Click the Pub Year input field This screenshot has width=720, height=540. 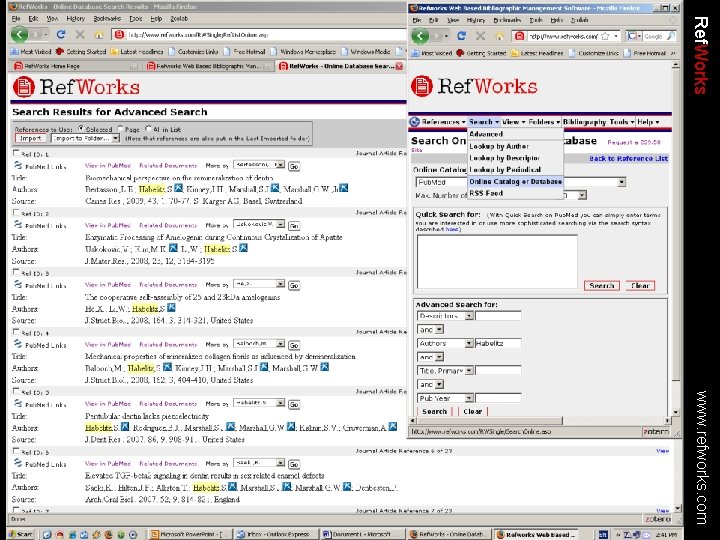point(498,398)
